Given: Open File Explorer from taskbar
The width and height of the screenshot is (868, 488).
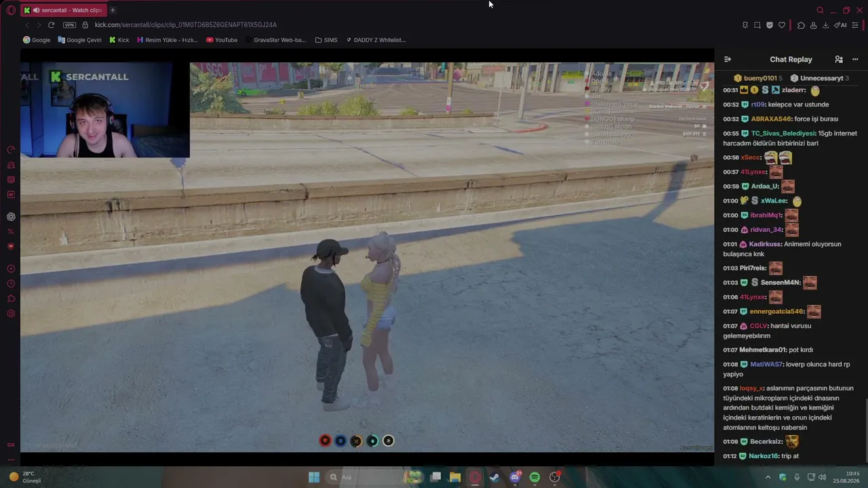Looking at the screenshot, I should click(x=455, y=477).
